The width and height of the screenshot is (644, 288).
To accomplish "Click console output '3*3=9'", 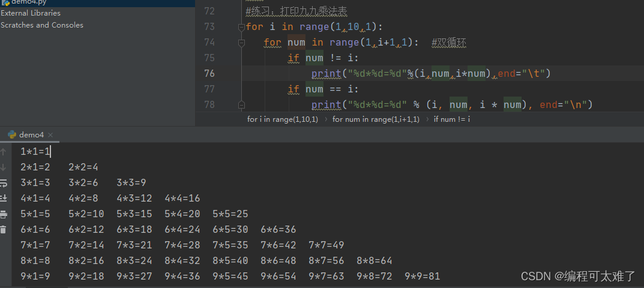I will [131, 183].
